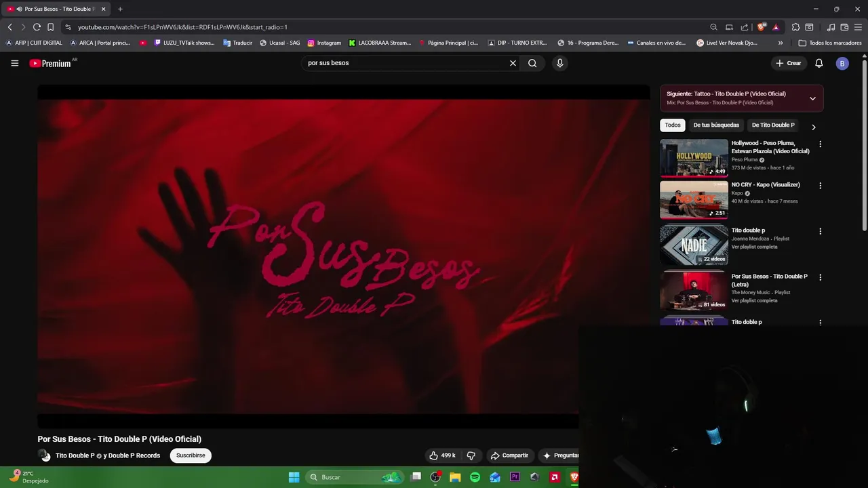The width and height of the screenshot is (868, 488).
Task: Open options menu for NO CRY video
Action: (x=820, y=186)
